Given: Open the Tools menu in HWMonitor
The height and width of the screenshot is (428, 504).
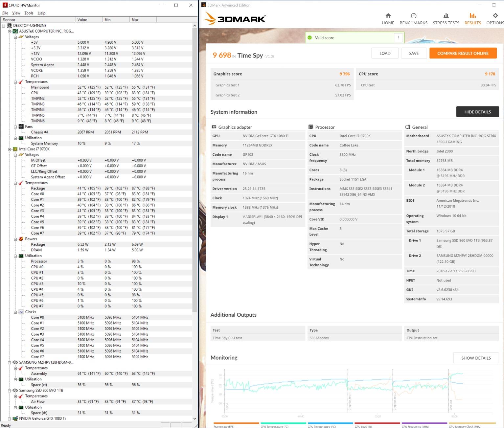Looking at the screenshot, I should click(29, 13).
